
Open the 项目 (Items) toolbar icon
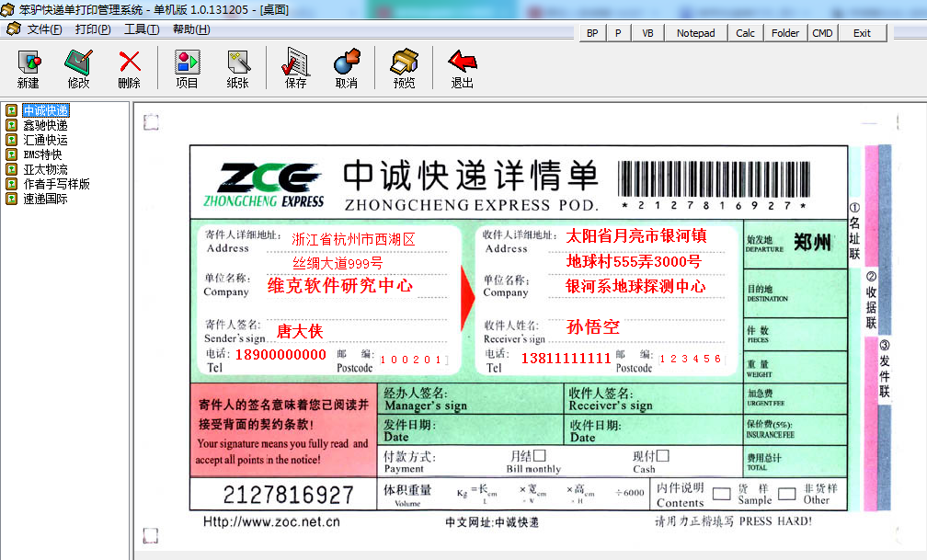(x=187, y=63)
